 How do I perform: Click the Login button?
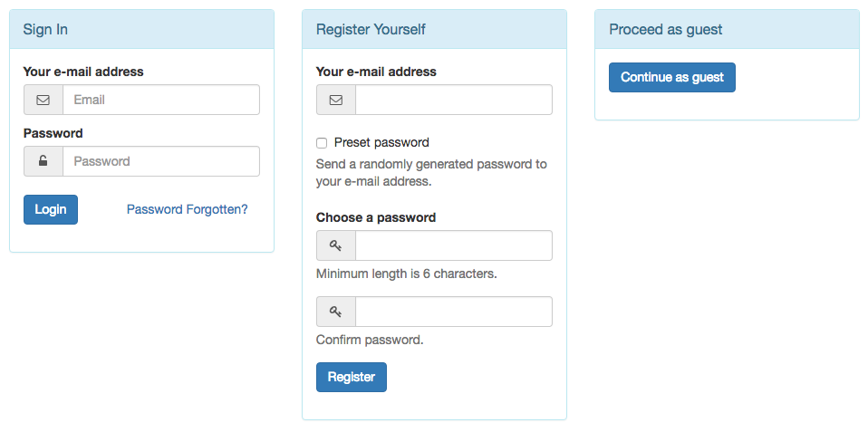(x=51, y=209)
